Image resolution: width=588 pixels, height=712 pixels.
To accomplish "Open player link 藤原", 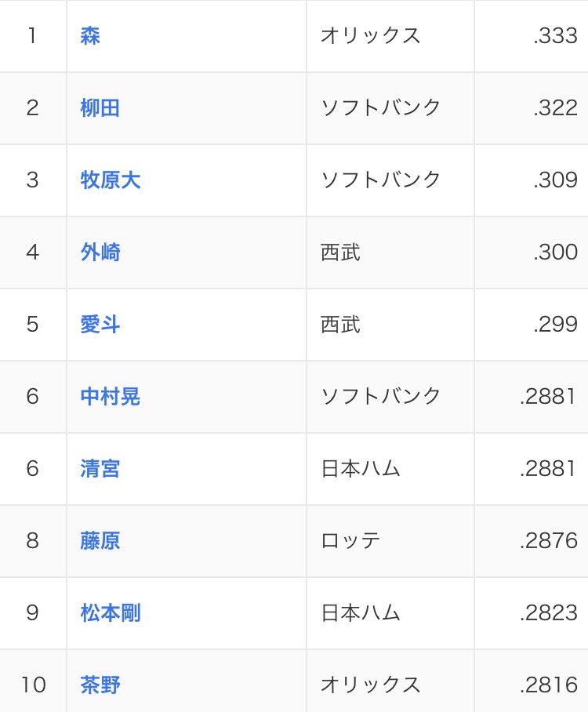I will (x=100, y=541).
